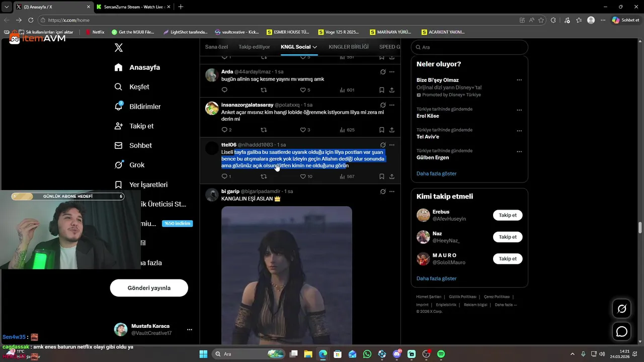Like insanazorgalatasaray's post
Viewport: 644px width, 362px height.
coord(303,130)
